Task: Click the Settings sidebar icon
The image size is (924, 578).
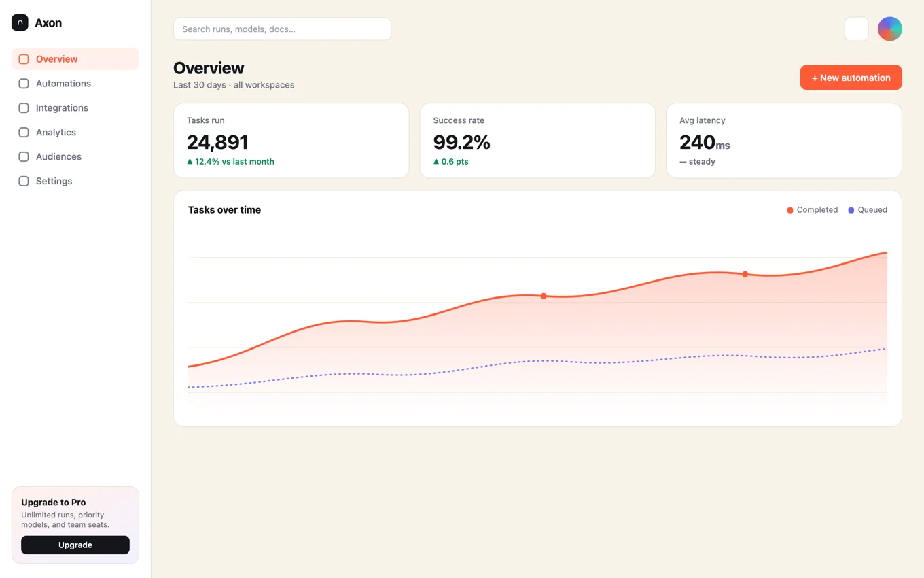Action: tap(24, 182)
